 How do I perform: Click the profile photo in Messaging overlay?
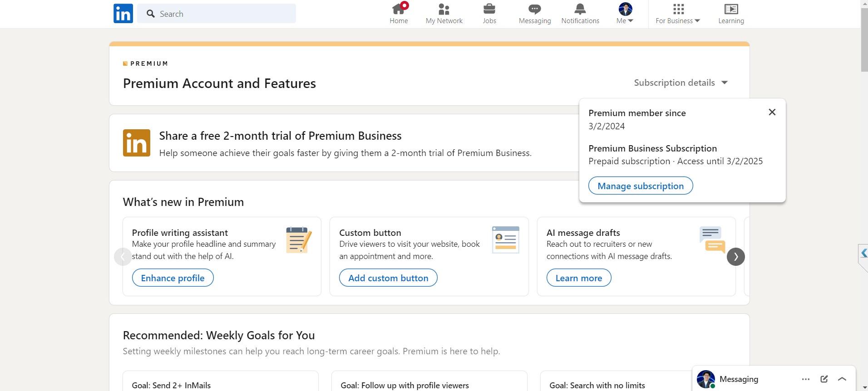(x=706, y=379)
